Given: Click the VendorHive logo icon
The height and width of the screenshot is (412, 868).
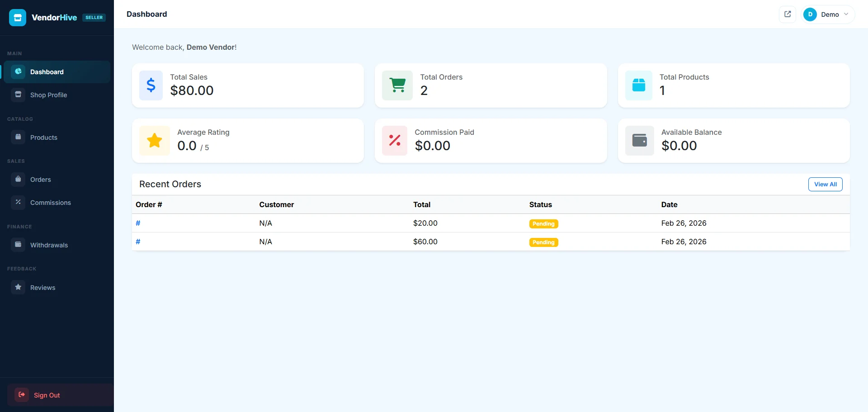Looking at the screenshot, I should [17, 17].
